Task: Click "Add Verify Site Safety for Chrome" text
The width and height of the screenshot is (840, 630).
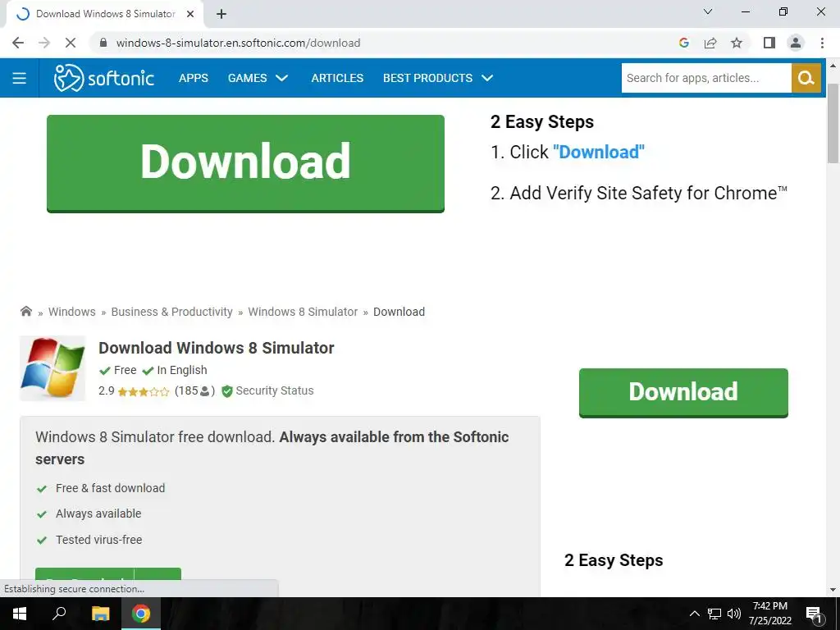Action: coord(649,194)
